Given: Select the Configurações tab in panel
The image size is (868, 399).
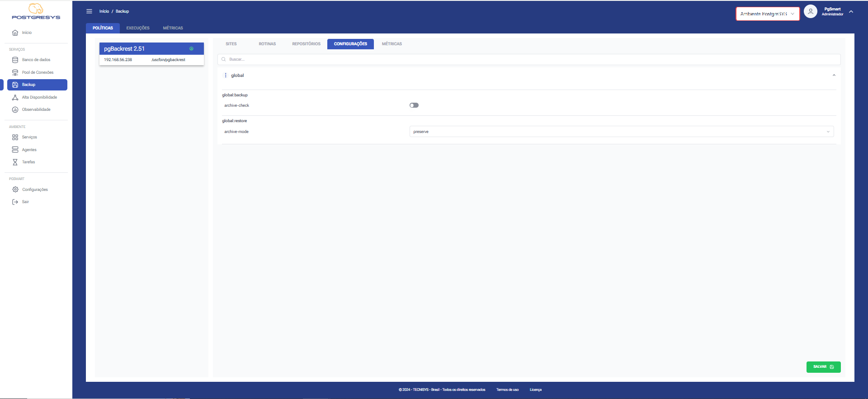Looking at the screenshot, I should click(x=350, y=44).
